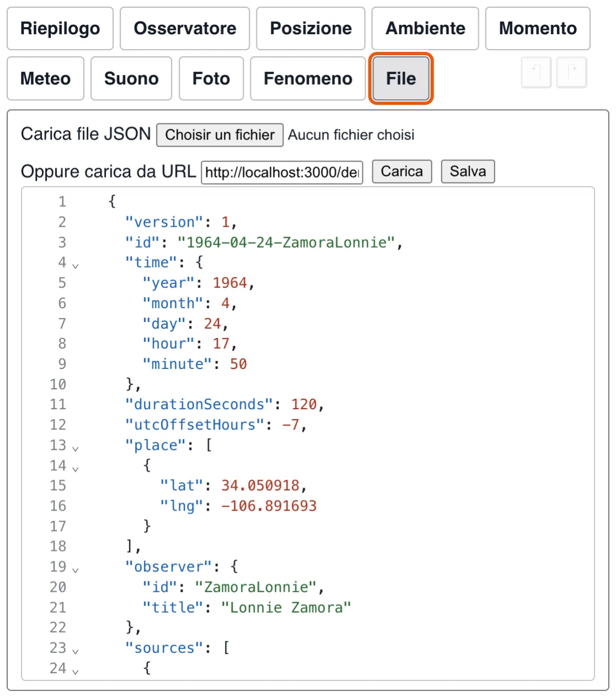Click the lng value -106.891693
Image resolution: width=616 pixels, height=697 pixels.
click(x=269, y=506)
